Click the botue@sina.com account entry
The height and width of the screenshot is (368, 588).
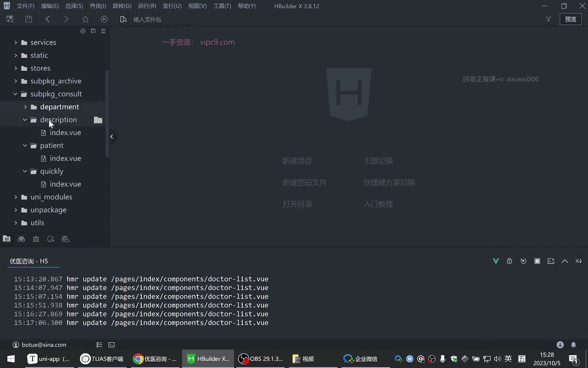click(x=40, y=345)
